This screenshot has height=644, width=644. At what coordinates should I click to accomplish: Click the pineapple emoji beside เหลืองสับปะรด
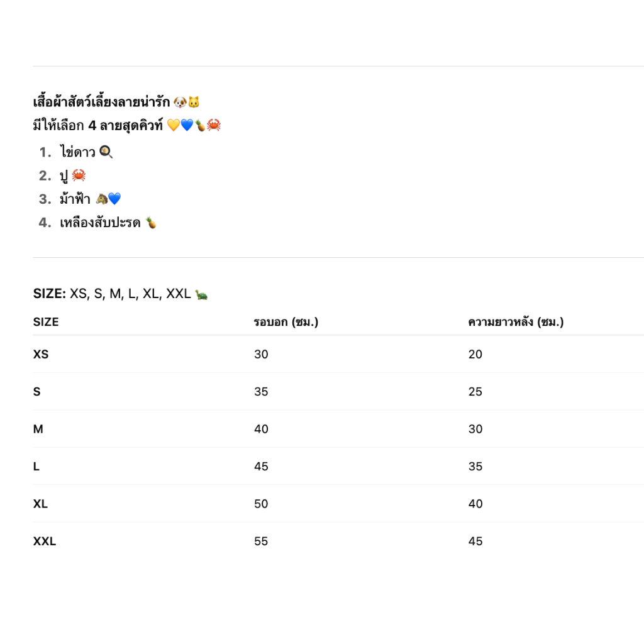(x=151, y=223)
